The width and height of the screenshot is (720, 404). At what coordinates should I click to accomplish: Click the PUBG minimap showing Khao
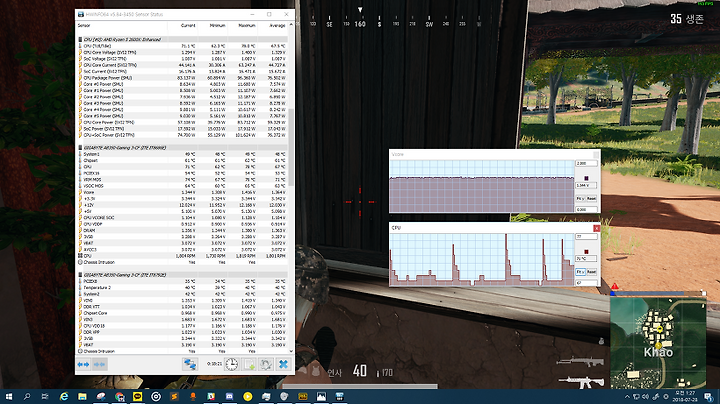658,342
